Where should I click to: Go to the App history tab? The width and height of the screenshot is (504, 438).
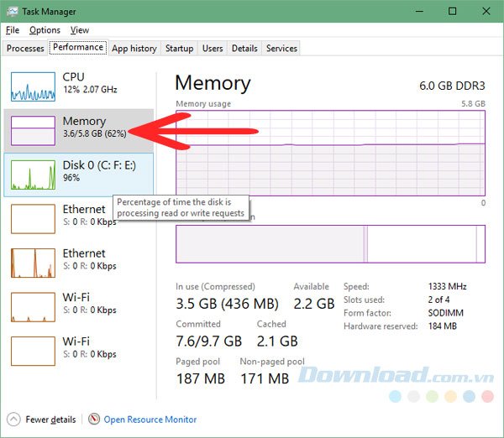[134, 49]
